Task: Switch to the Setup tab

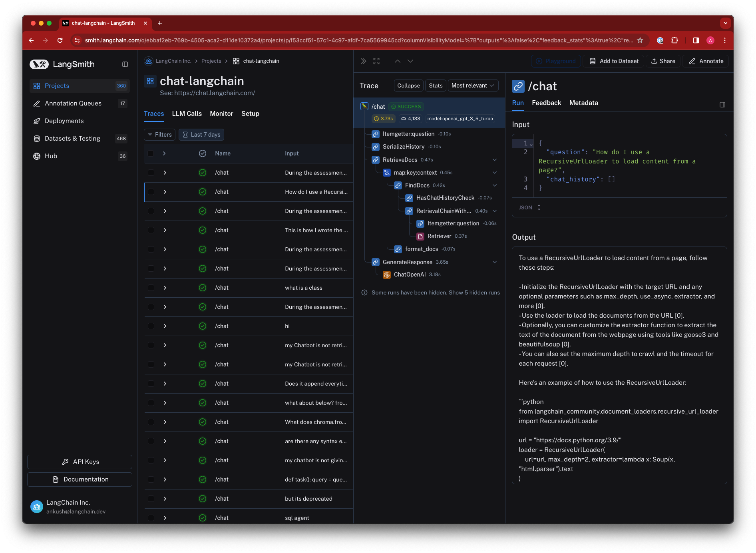Action: coord(250,114)
